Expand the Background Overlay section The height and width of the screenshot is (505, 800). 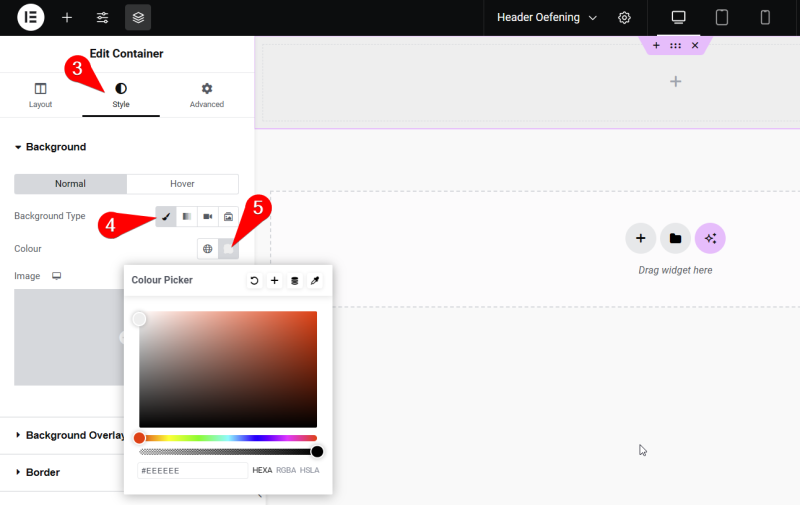[70, 435]
